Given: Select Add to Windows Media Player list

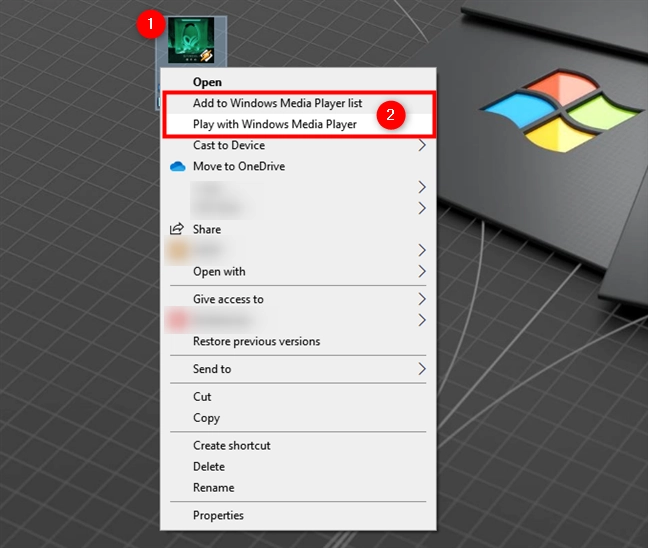Looking at the screenshot, I should click(x=298, y=103).
